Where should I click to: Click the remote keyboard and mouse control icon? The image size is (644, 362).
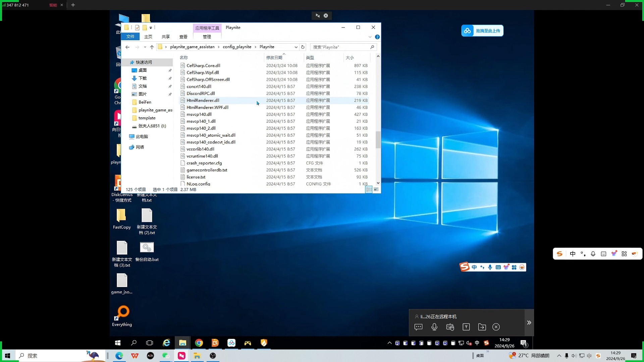(x=450, y=327)
